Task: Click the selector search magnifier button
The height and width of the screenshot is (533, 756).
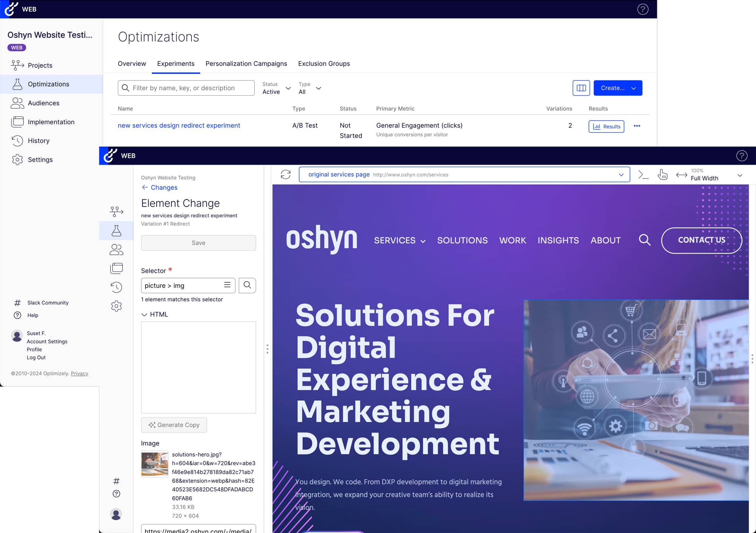Action: coord(247,285)
